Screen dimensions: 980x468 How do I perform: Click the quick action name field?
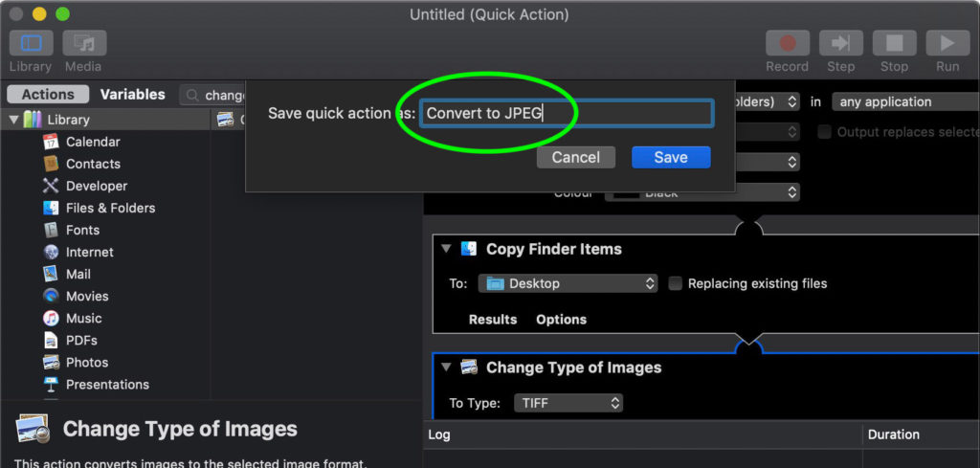(x=567, y=114)
